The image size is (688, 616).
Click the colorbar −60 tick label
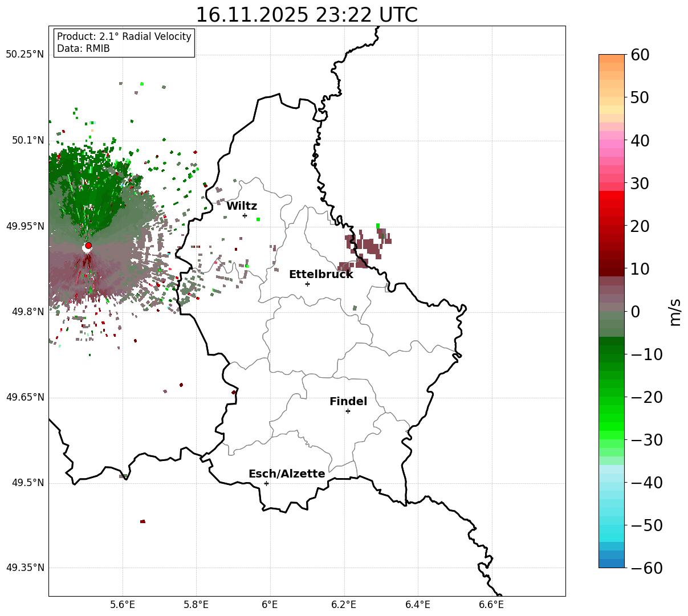click(x=647, y=568)
